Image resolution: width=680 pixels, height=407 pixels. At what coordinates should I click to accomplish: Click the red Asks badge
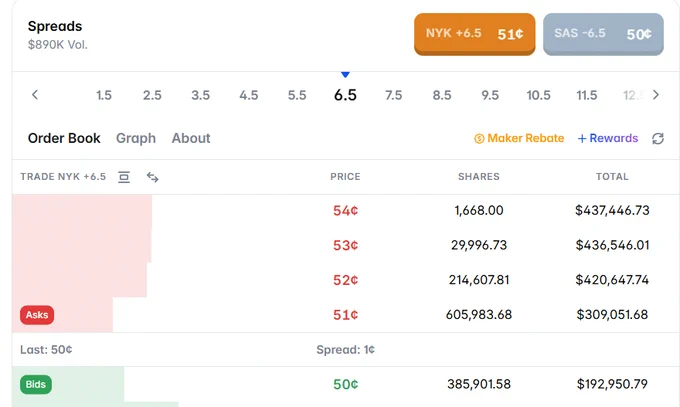pyautogui.click(x=37, y=315)
